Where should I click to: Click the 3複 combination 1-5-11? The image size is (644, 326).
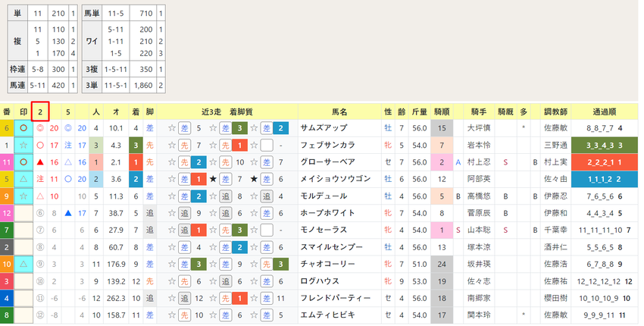click(115, 70)
